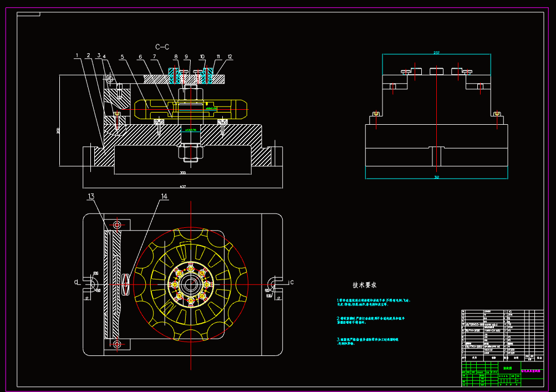556x392 pixels.
Task: Click part callout number 3
Action: tap(99, 55)
